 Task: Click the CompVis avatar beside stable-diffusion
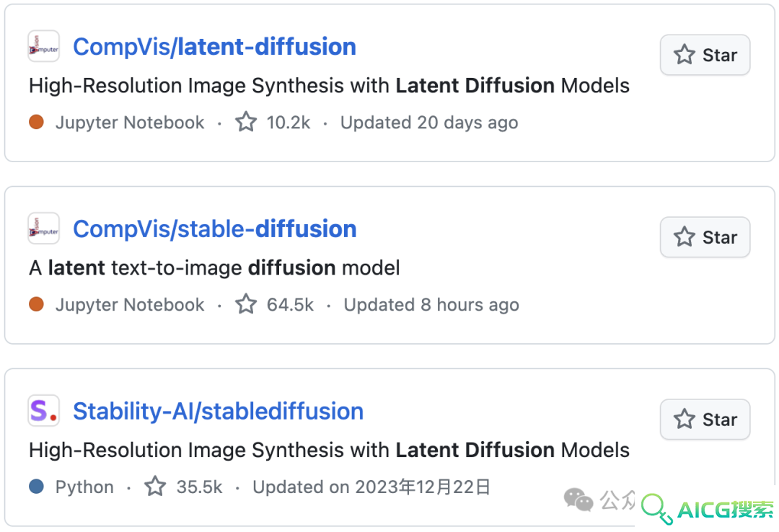click(44, 229)
